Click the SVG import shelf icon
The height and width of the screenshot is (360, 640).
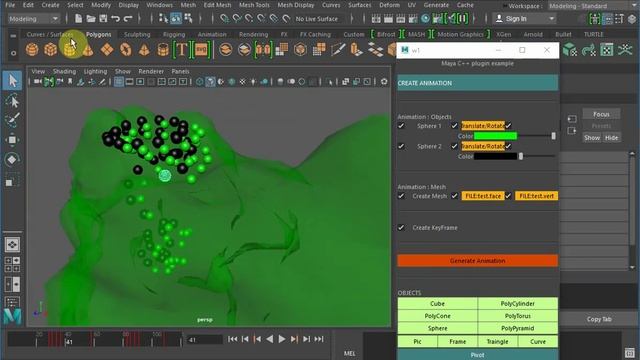coord(201,50)
